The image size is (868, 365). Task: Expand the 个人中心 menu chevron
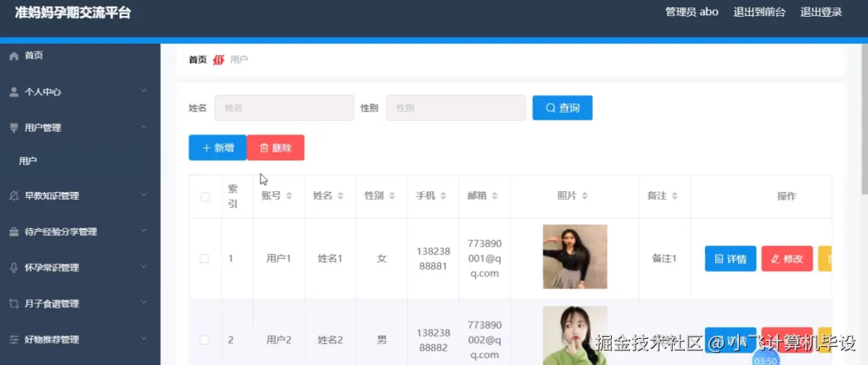144,91
